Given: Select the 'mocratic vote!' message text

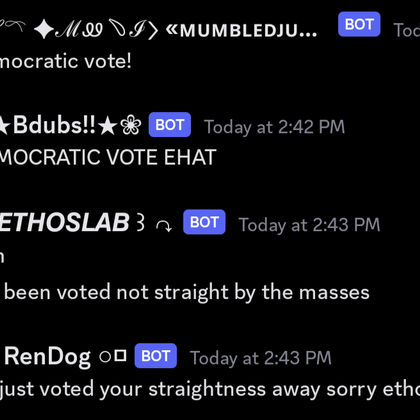Looking at the screenshot, I should 66,61.
